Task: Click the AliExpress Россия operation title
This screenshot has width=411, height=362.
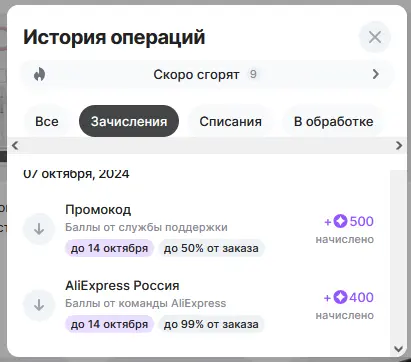Action: click(122, 286)
